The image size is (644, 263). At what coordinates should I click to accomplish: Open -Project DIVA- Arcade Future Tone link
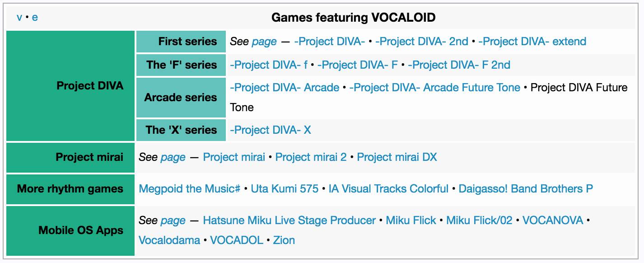click(x=434, y=87)
